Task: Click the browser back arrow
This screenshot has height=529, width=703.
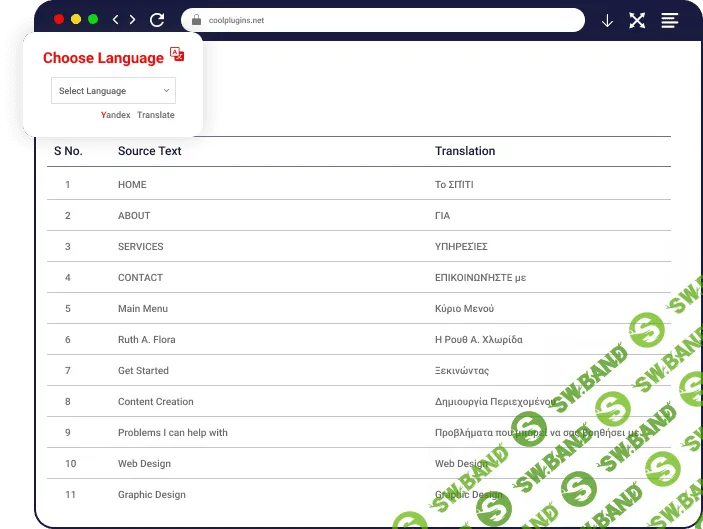Action: [116, 20]
